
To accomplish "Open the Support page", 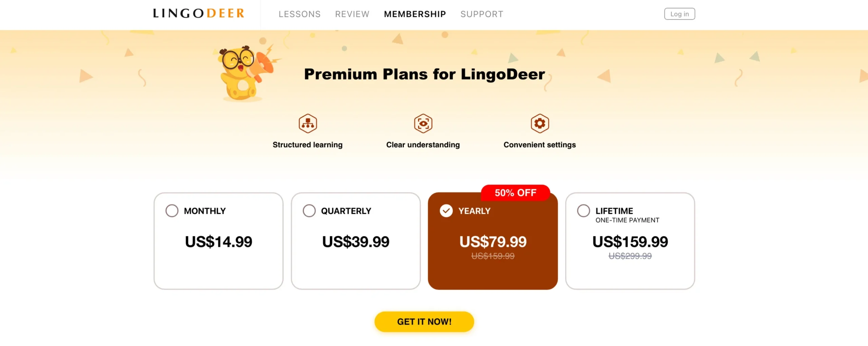I will [481, 14].
